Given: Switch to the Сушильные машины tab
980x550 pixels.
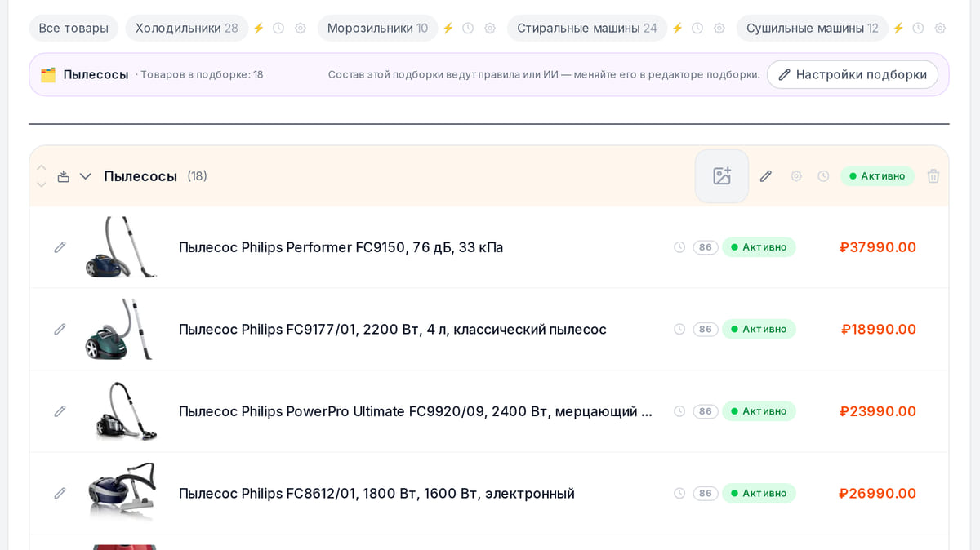Looking at the screenshot, I should click(x=812, y=28).
